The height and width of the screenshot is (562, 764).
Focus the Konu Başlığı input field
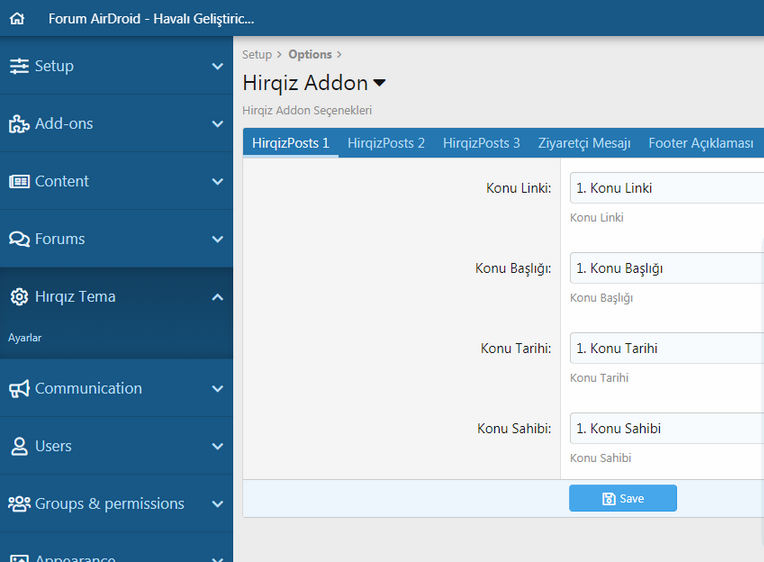pyautogui.click(x=667, y=268)
